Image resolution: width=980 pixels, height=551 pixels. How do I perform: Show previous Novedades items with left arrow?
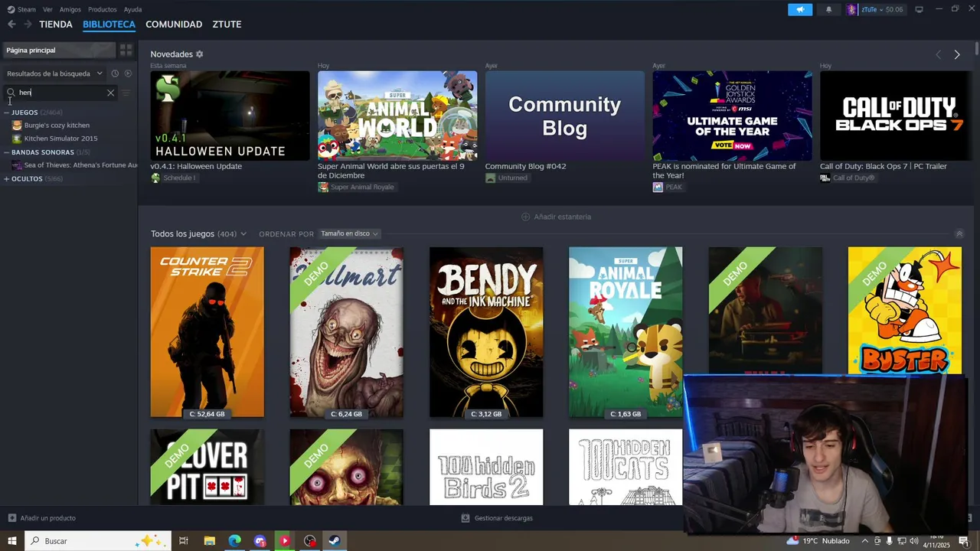coord(938,54)
